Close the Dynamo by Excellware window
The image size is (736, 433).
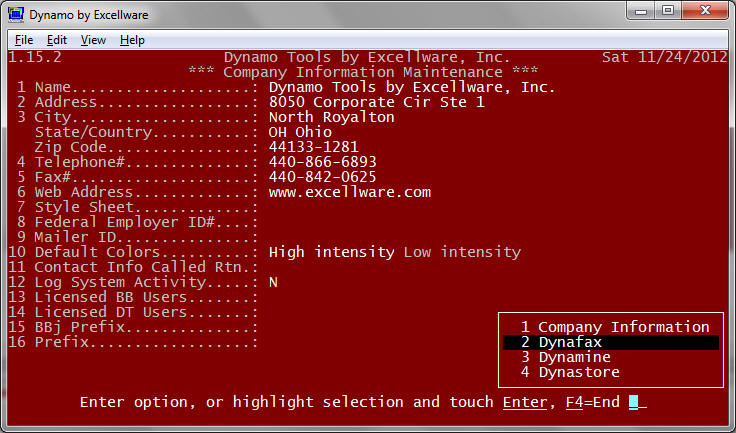[x=705, y=11]
